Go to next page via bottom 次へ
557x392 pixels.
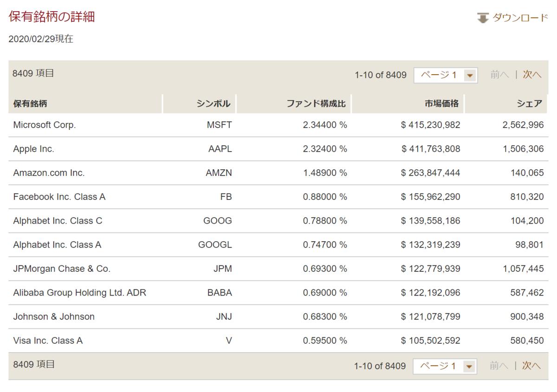(531, 366)
